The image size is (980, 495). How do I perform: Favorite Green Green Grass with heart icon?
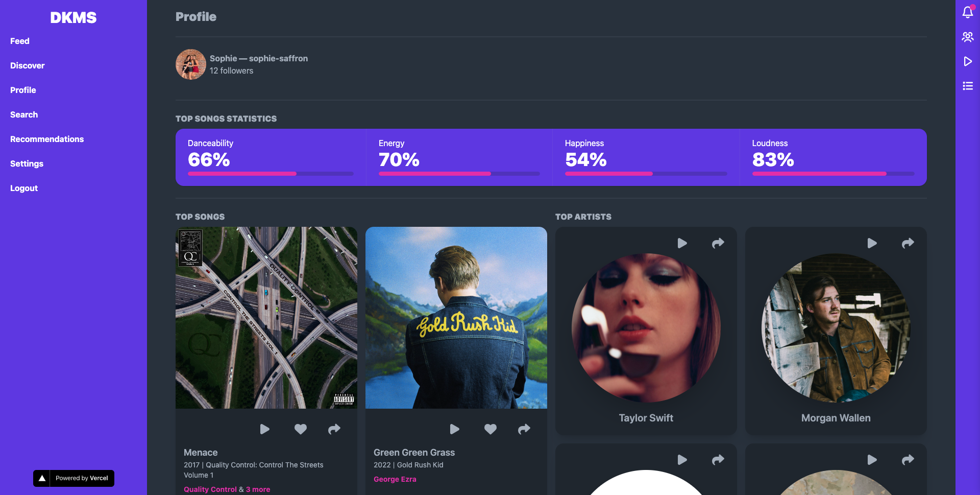coord(491,429)
